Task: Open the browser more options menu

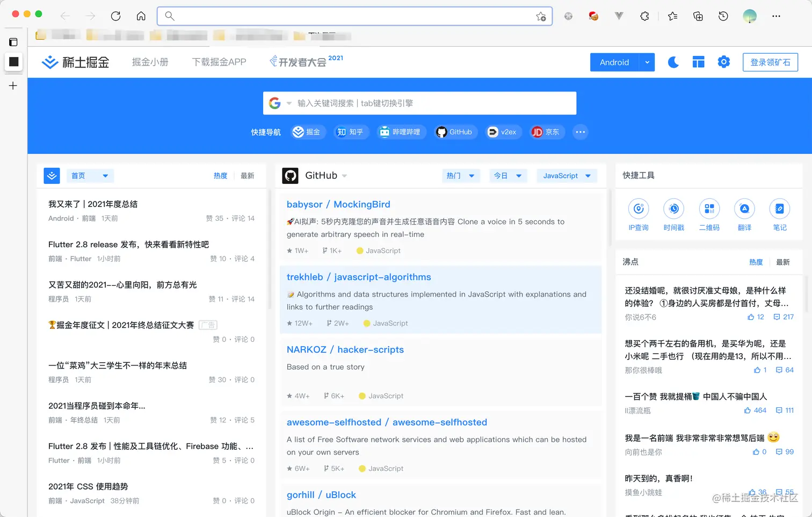Action: (776, 16)
